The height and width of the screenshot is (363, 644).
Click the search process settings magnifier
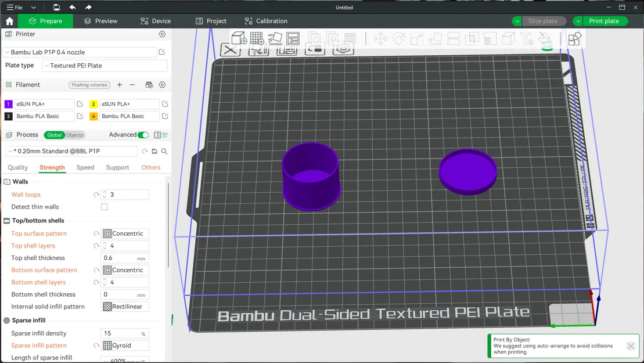pos(164,151)
